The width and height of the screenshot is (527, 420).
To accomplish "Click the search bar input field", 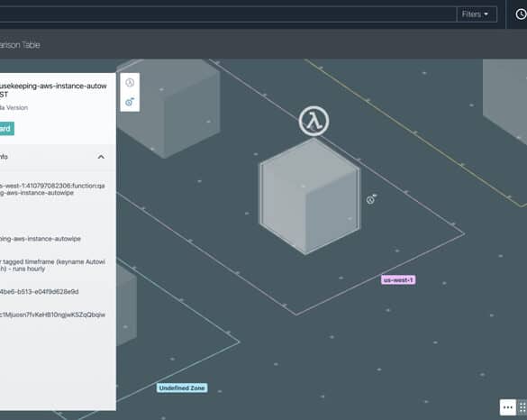I will click(x=228, y=14).
